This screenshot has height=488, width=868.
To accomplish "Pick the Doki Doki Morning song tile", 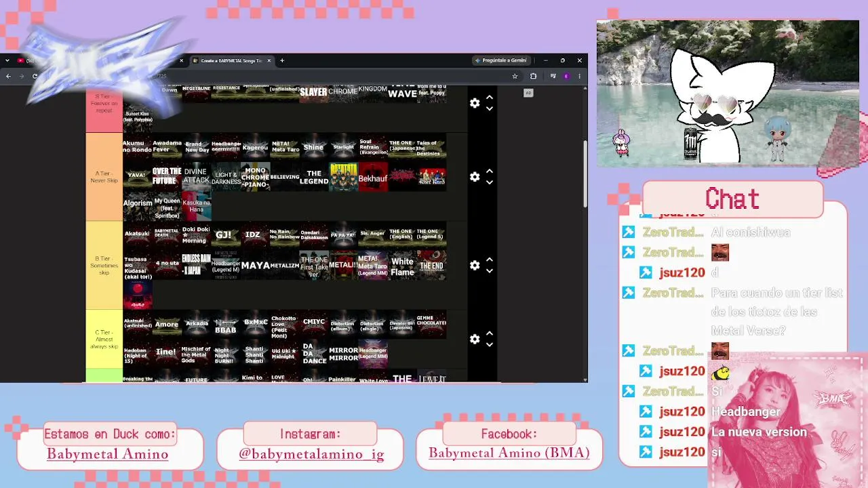I will [197, 235].
